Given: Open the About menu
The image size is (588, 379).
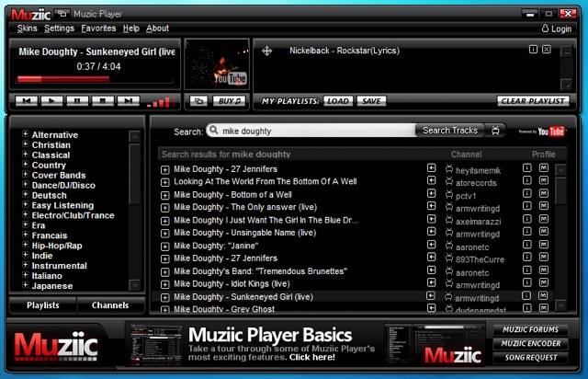Looking at the screenshot, I should pyautogui.click(x=157, y=29).
